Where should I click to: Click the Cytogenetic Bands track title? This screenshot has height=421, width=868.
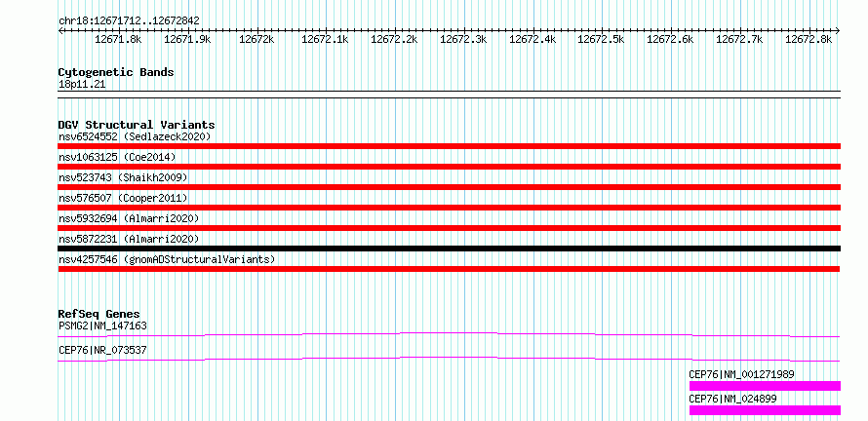[x=116, y=72]
